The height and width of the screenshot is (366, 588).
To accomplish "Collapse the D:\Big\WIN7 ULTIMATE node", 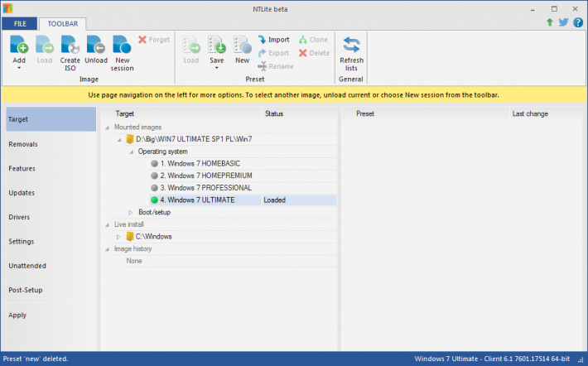I will [119, 139].
